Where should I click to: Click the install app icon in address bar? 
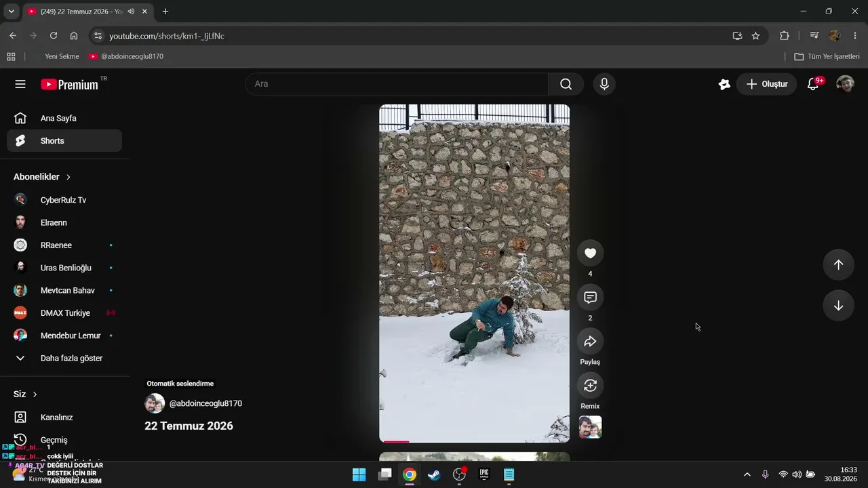tap(737, 36)
